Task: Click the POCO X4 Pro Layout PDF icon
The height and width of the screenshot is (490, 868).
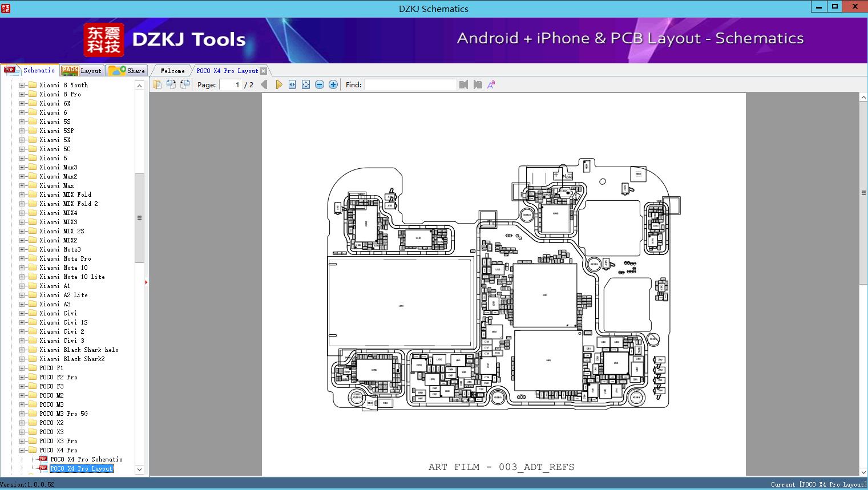Action: pos(43,468)
